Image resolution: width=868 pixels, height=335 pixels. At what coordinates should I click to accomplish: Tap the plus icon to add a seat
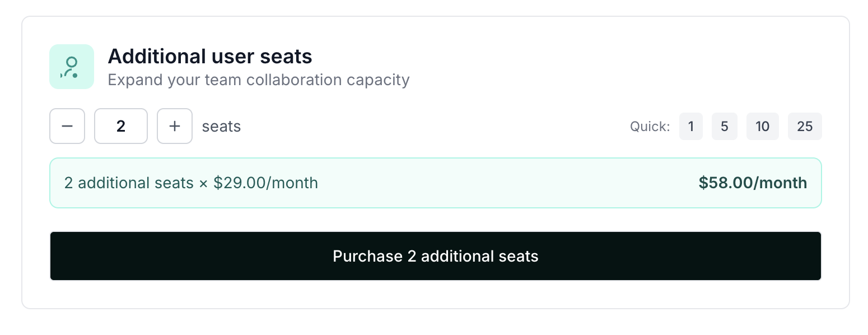(x=175, y=126)
